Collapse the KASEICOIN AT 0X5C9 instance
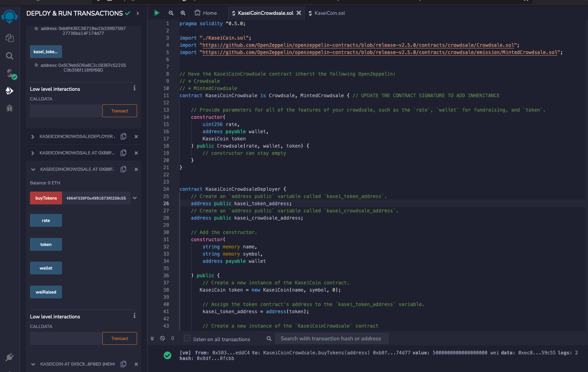Image resolution: width=588 pixels, height=372 pixels. coord(33,364)
